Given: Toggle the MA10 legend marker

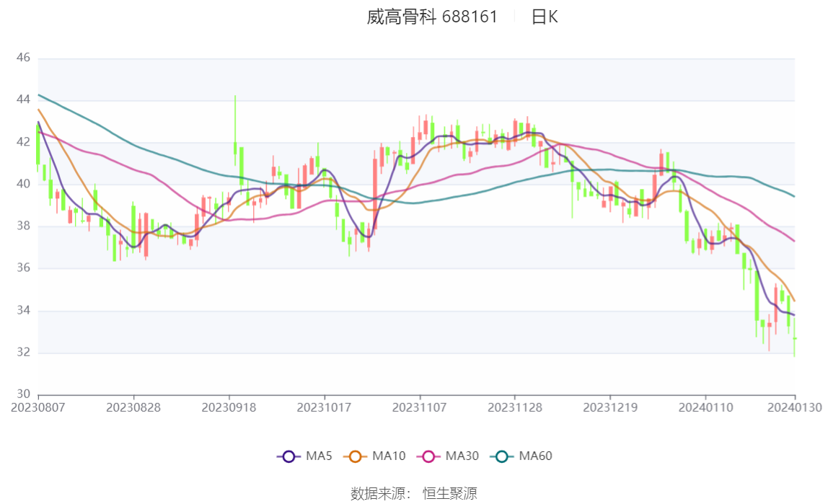Looking at the screenshot, I should coord(355,456).
